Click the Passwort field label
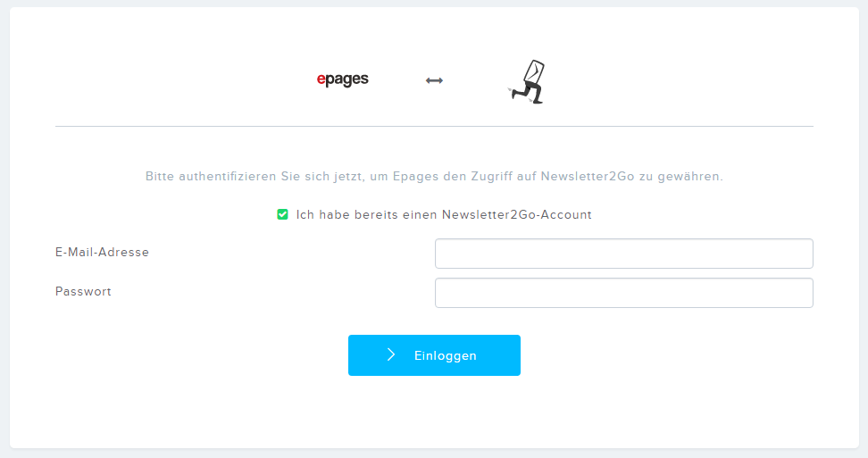Image resolution: width=868 pixels, height=458 pixels. click(83, 292)
